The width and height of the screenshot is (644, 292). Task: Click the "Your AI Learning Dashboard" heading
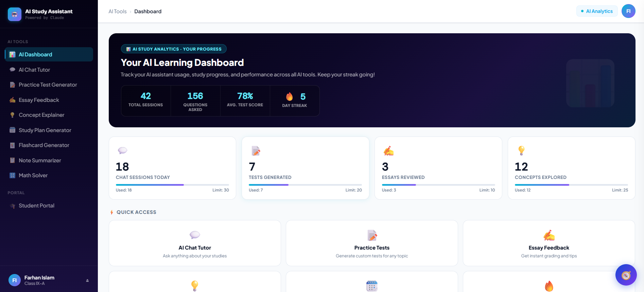pos(182,62)
